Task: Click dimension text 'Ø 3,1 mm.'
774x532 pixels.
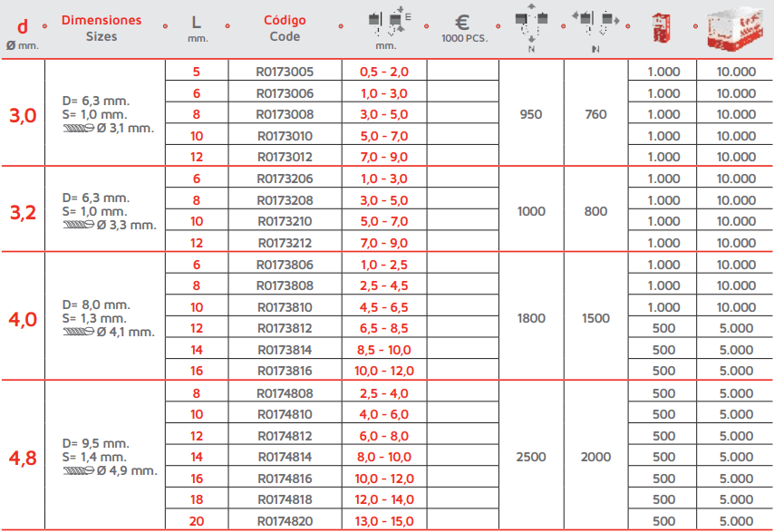Action: coord(125,129)
